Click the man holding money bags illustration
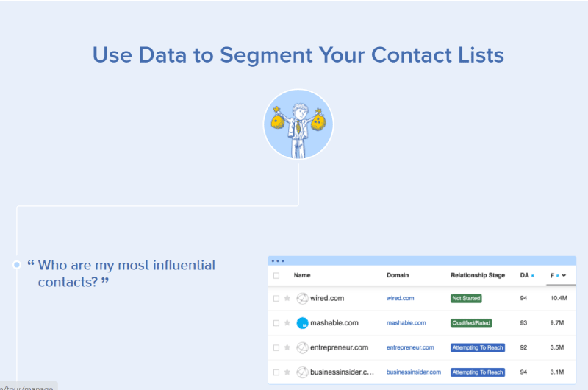Viewport: 588px width, 390px height. point(298,124)
